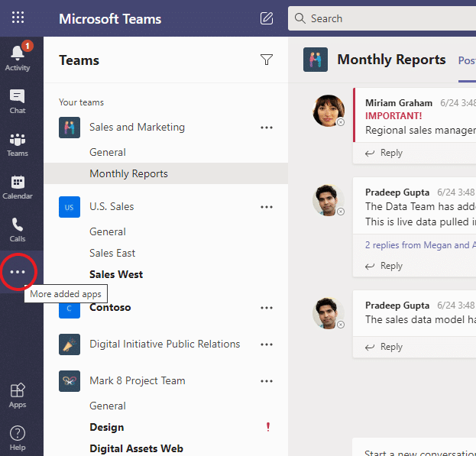This screenshot has width=476, height=456.
Task: Collapse the Mark 8 Project Team
Action: coord(138,380)
